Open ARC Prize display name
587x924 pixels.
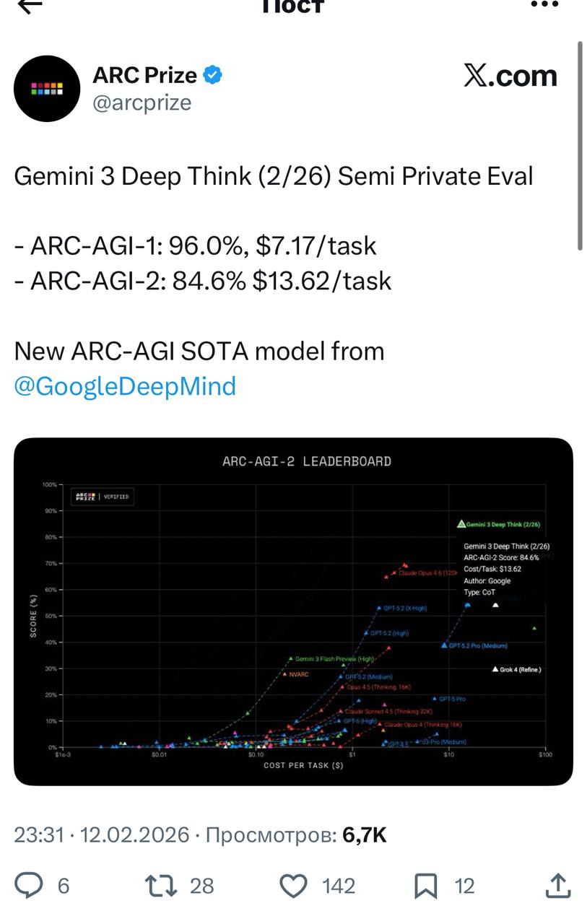(144, 74)
